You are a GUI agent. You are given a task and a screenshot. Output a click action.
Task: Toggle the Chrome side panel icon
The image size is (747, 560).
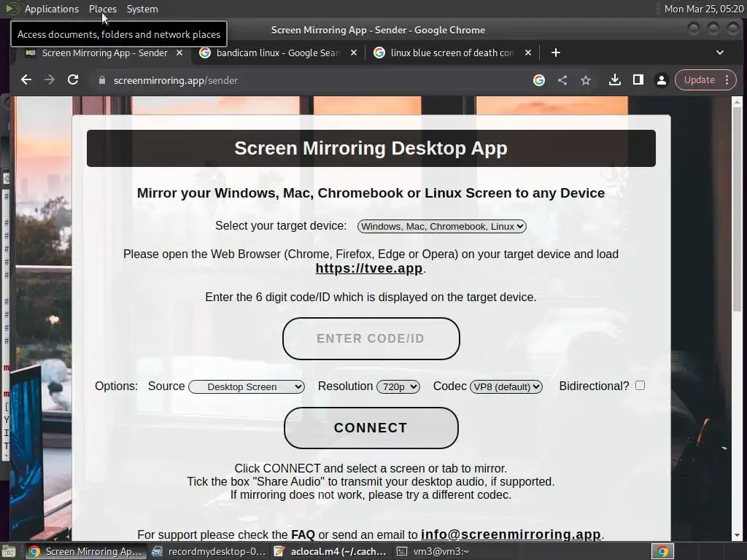pos(638,80)
